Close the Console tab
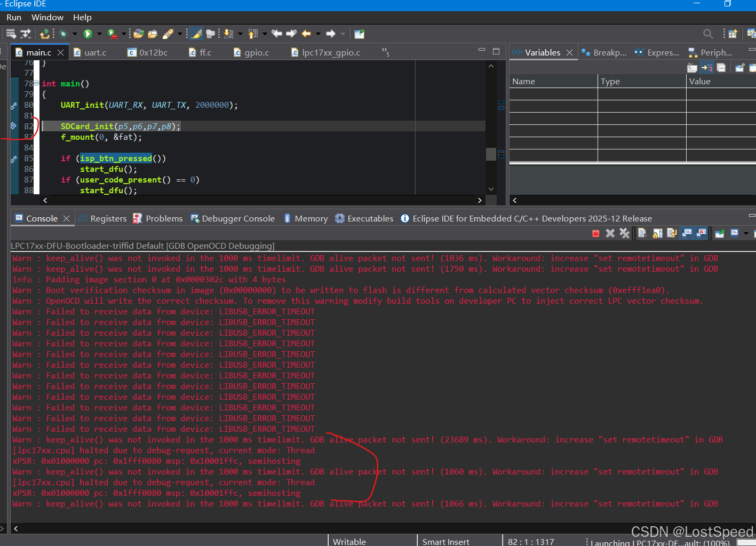756x546 pixels. tap(66, 218)
